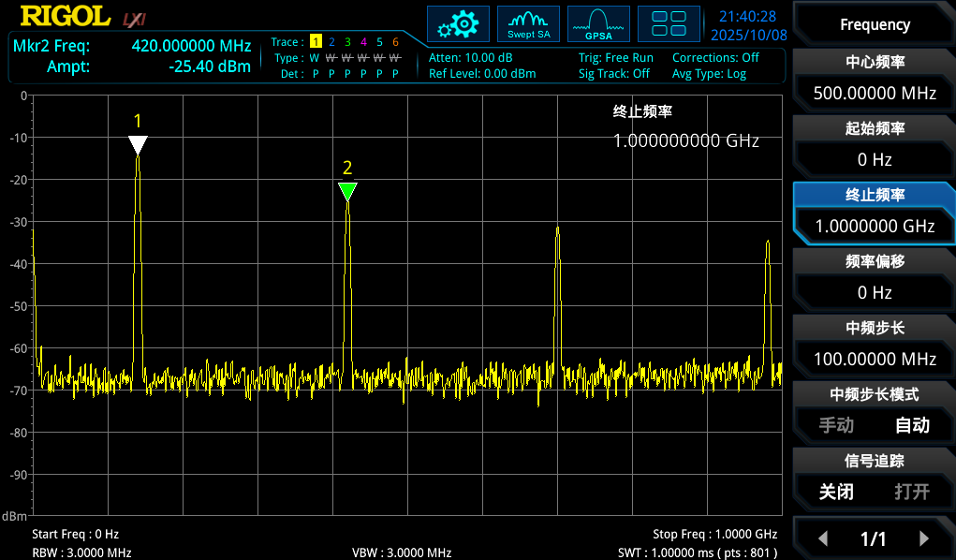The height and width of the screenshot is (560, 956).
Task: Turn signal tracking on with 打开
Action: pos(912,492)
